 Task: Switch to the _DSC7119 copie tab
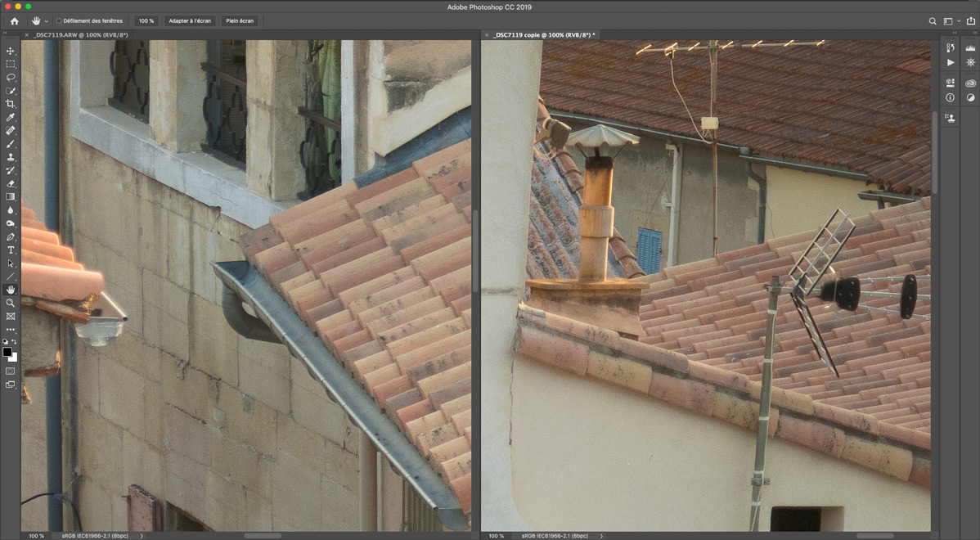[x=544, y=35]
